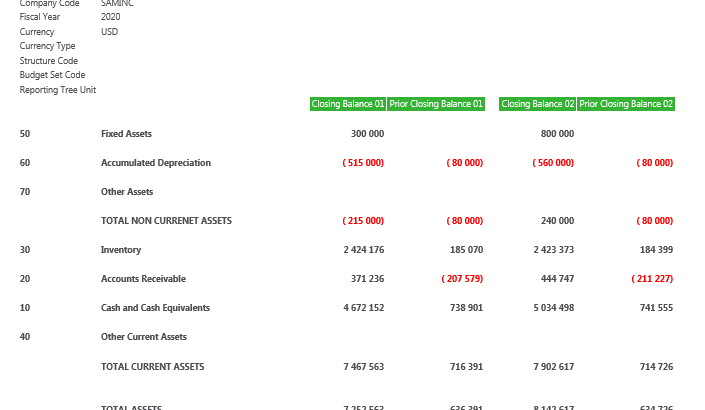Click row code 60 beside Accumulated Depreciation
The width and height of the screenshot is (705, 410).
[25, 163]
